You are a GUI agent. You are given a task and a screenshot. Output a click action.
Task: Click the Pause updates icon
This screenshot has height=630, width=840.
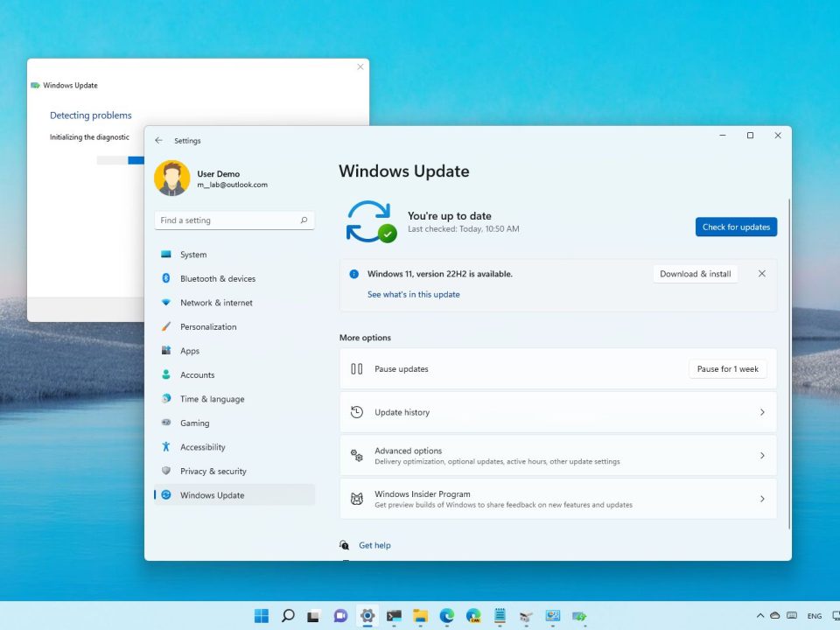[356, 369]
